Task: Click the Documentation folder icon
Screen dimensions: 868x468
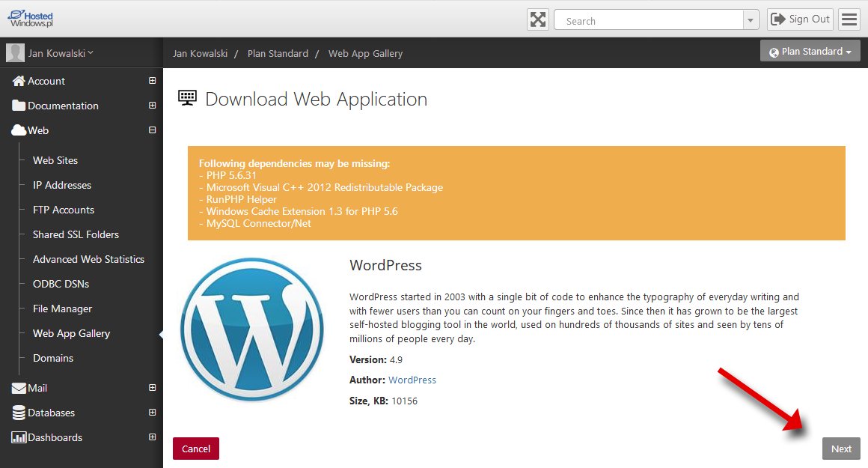Action: 18,106
